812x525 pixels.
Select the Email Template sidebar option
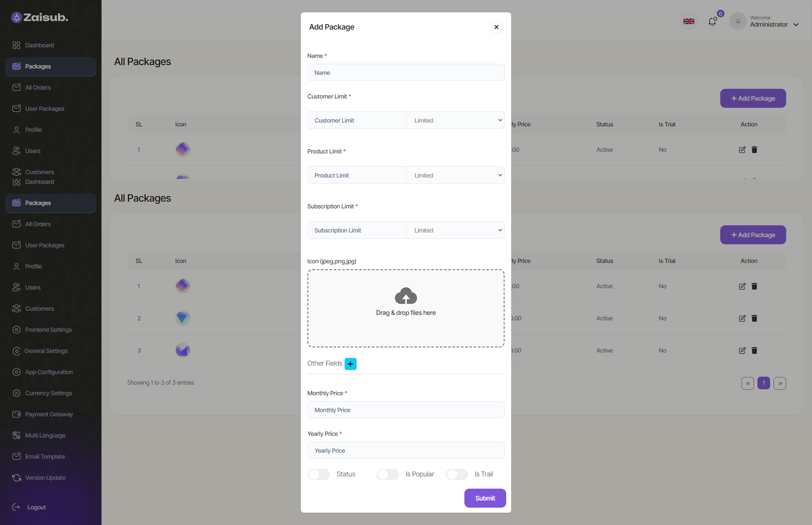click(x=44, y=457)
